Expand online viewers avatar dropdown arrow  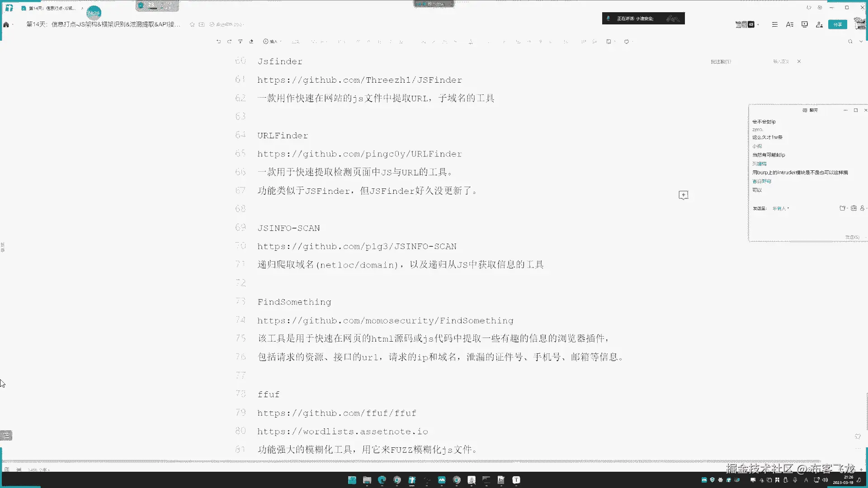click(758, 24)
